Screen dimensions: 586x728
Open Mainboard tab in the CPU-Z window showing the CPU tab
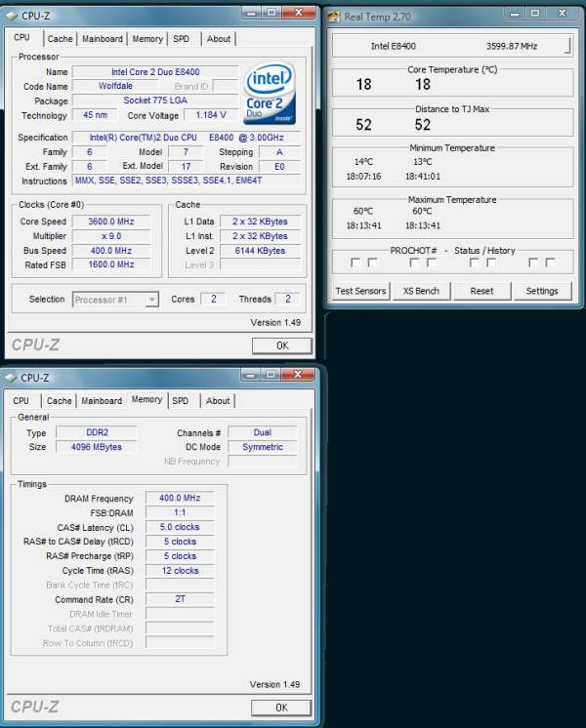pos(103,39)
